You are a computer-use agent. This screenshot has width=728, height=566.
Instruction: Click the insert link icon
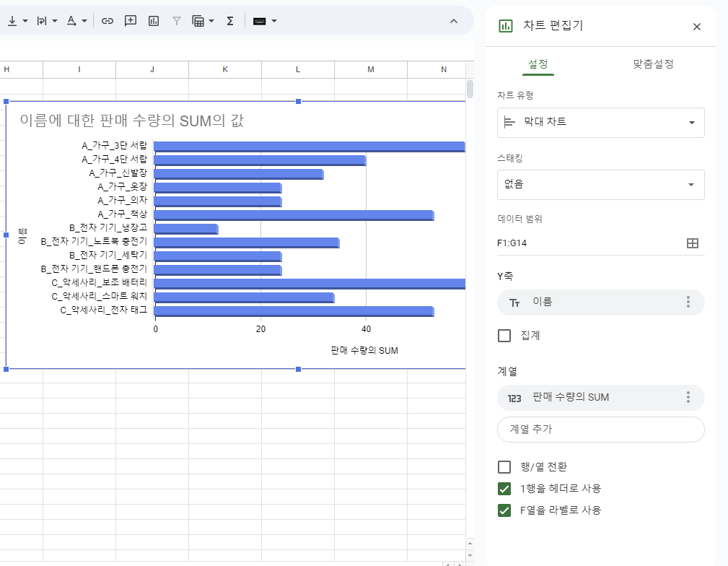(108, 21)
